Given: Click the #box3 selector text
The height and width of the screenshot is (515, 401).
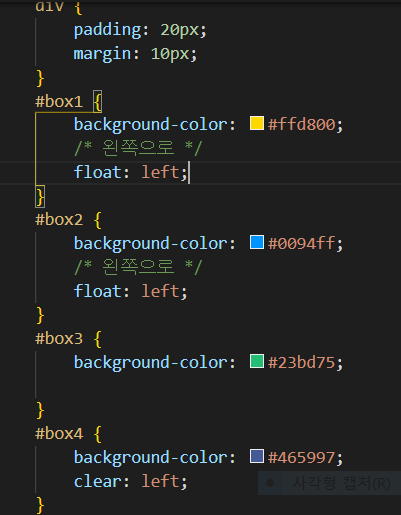Looking at the screenshot, I should (59, 339).
